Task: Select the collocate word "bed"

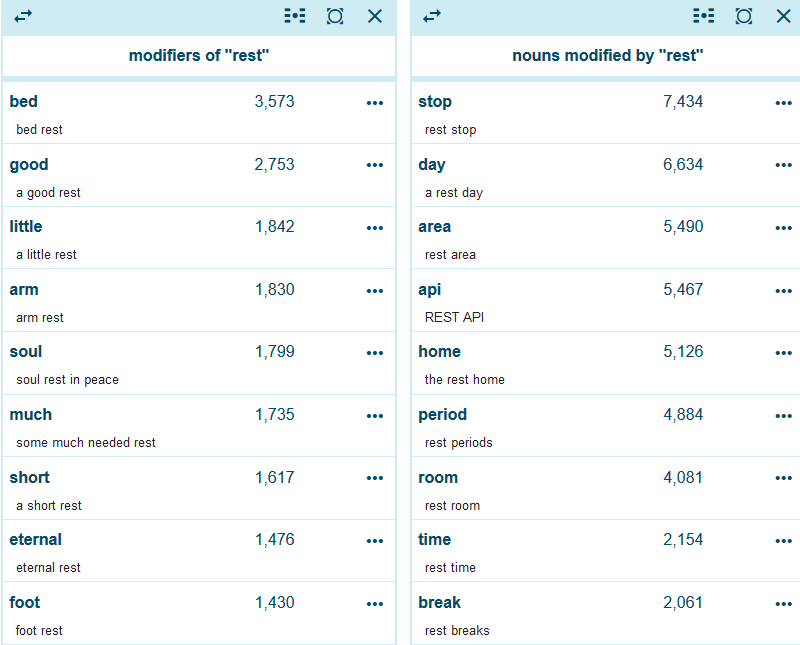Action: tap(23, 101)
